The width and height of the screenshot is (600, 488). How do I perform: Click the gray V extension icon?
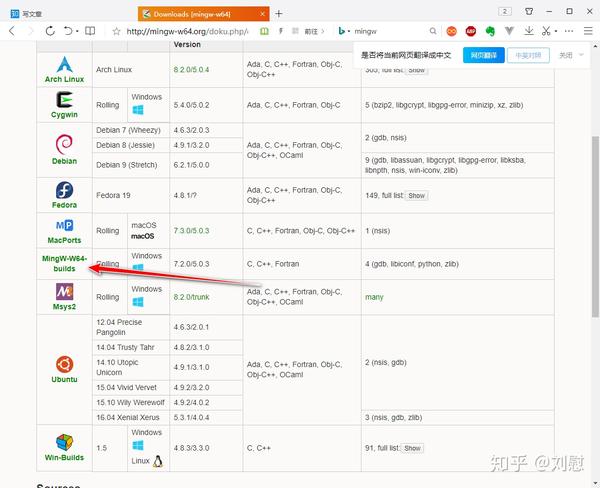click(509, 31)
